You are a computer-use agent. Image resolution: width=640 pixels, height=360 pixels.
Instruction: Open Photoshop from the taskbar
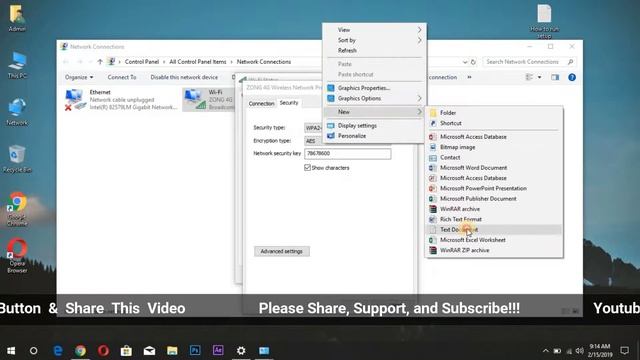(x=195, y=350)
